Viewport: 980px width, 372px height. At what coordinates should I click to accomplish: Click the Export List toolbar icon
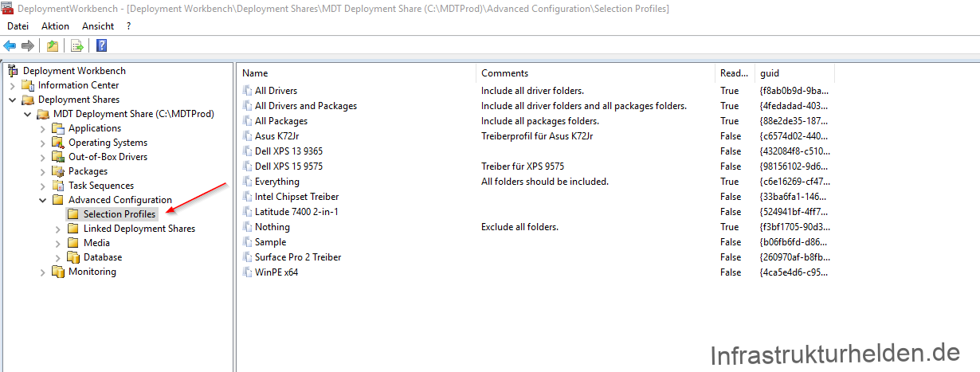(x=77, y=45)
